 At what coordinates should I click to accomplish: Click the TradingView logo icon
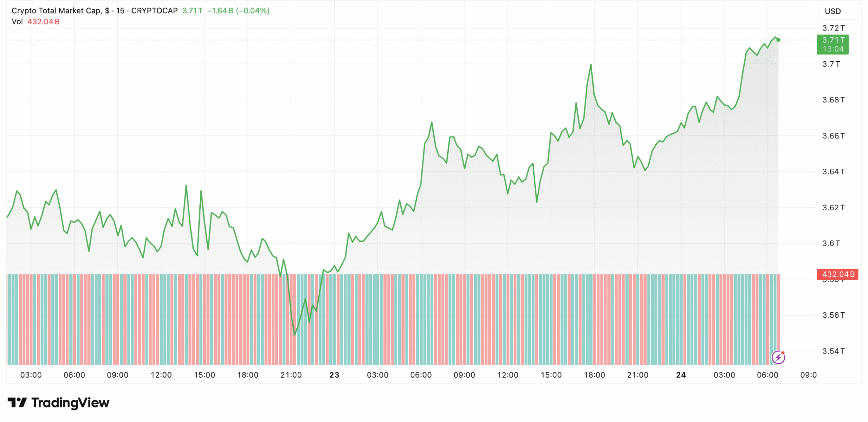[17, 402]
